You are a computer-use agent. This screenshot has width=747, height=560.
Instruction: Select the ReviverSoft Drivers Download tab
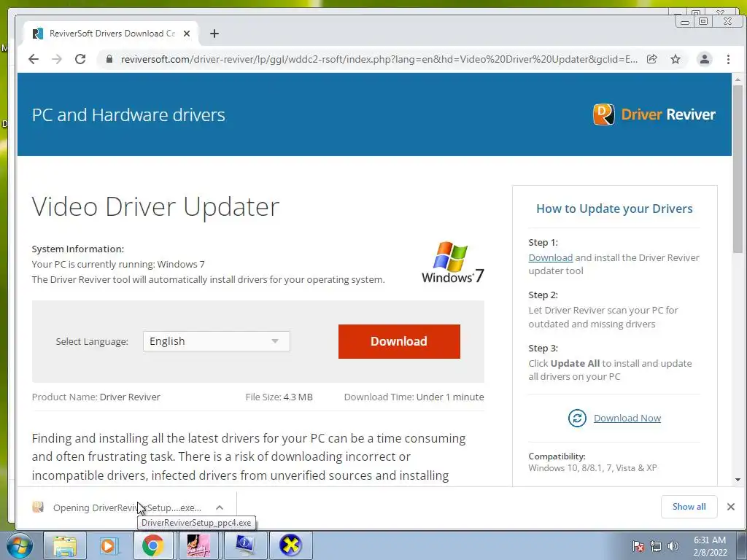(112, 34)
